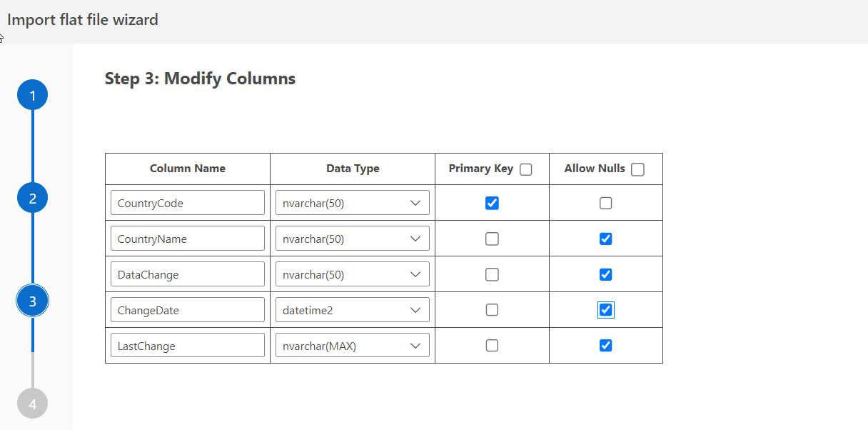Click the LastChange column name field
This screenshot has height=430, width=868.
pyautogui.click(x=188, y=346)
